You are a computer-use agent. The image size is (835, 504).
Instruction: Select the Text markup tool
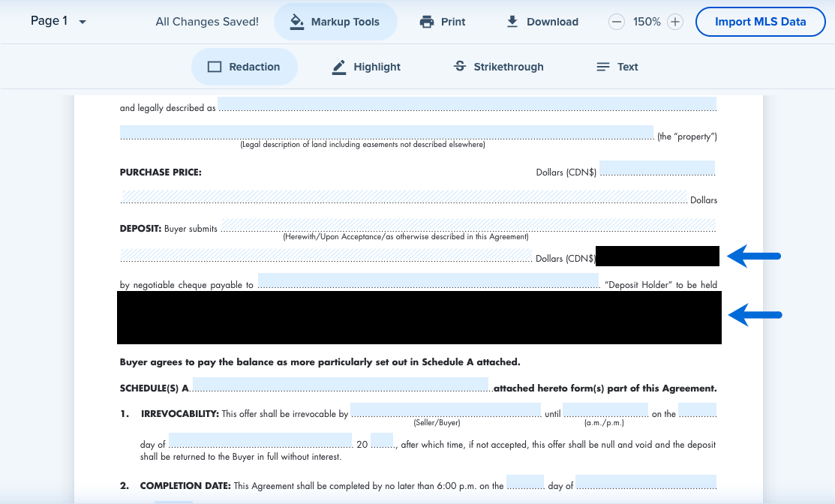coord(617,67)
